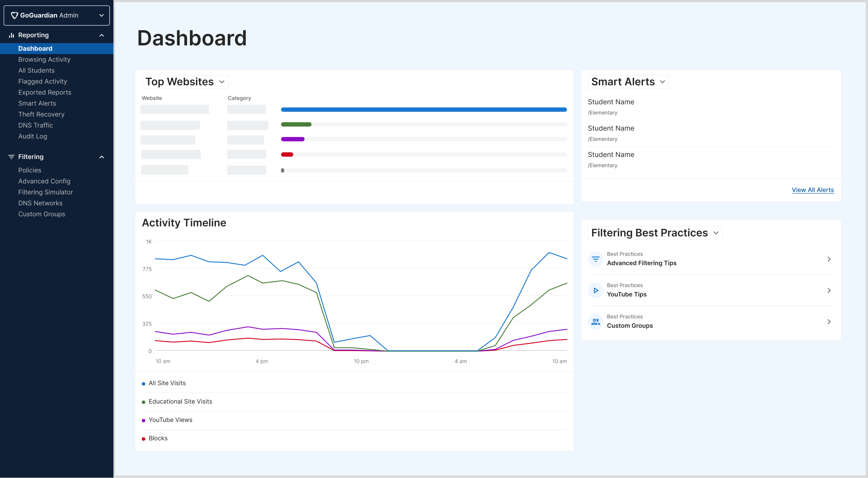This screenshot has height=478, width=868.
Task: Click the View All Alerts link
Action: (x=812, y=190)
